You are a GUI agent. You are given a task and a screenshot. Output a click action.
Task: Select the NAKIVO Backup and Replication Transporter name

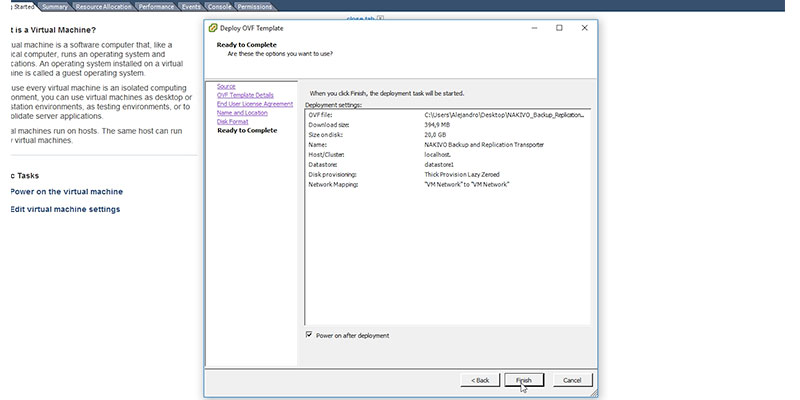[484, 144]
